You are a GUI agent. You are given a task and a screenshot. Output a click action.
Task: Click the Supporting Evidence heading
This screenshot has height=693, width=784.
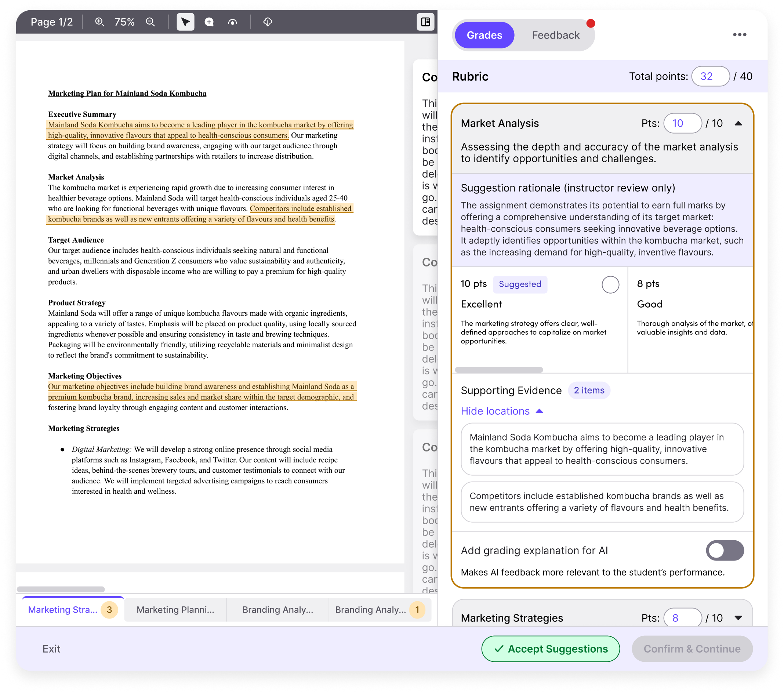click(x=511, y=391)
